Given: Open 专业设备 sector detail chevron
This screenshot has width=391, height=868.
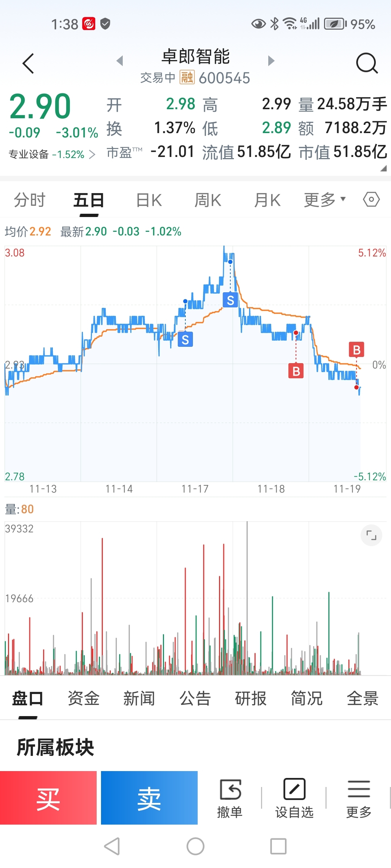Looking at the screenshot, I should (92, 155).
